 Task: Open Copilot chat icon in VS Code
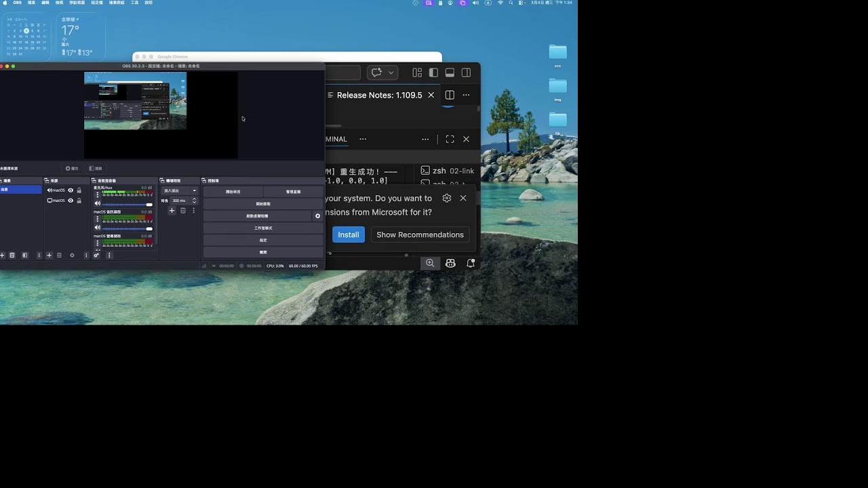coord(377,73)
